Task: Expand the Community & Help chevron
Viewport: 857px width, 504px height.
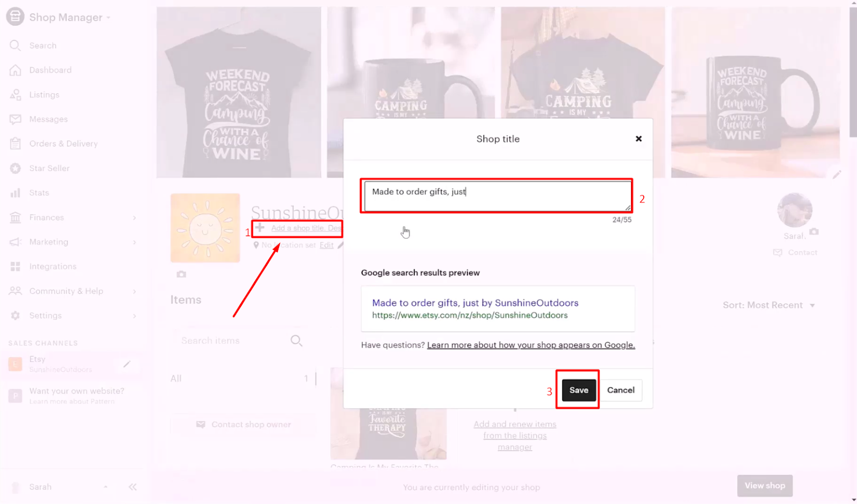Action: 134,291
